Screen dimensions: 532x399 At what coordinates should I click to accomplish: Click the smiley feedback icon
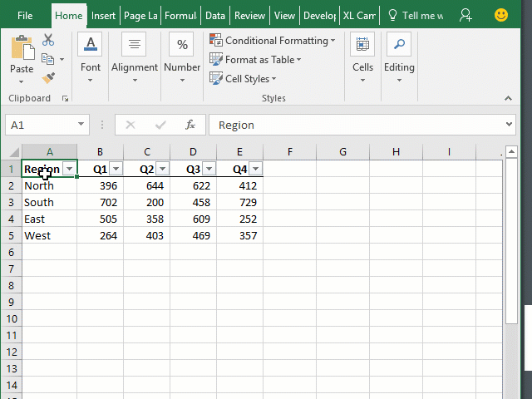coord(501,15)
